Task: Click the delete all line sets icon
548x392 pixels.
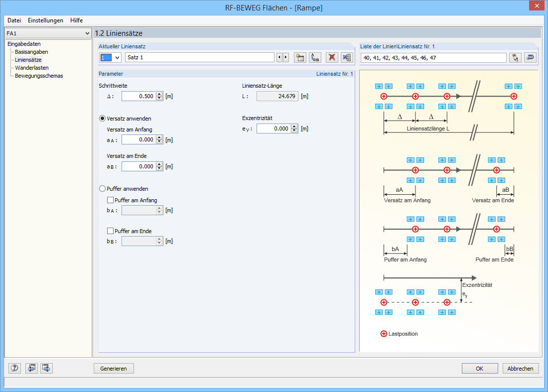Action: pos(347,57)
